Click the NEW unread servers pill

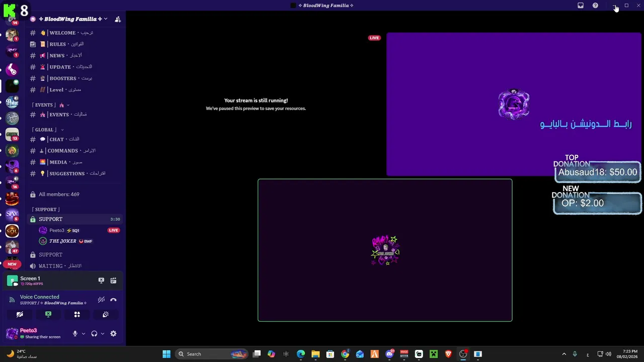(12, 264)
